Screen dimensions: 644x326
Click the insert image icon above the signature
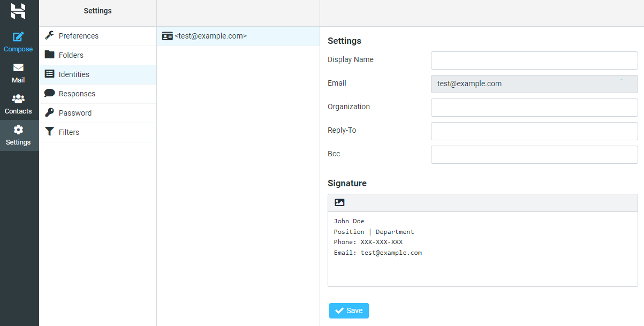coord(339,202)
